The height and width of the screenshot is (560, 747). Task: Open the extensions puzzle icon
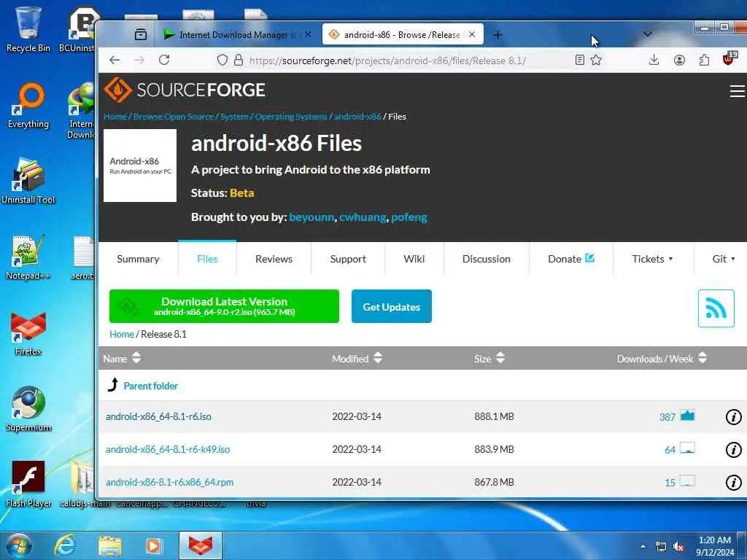click(704, 60)
